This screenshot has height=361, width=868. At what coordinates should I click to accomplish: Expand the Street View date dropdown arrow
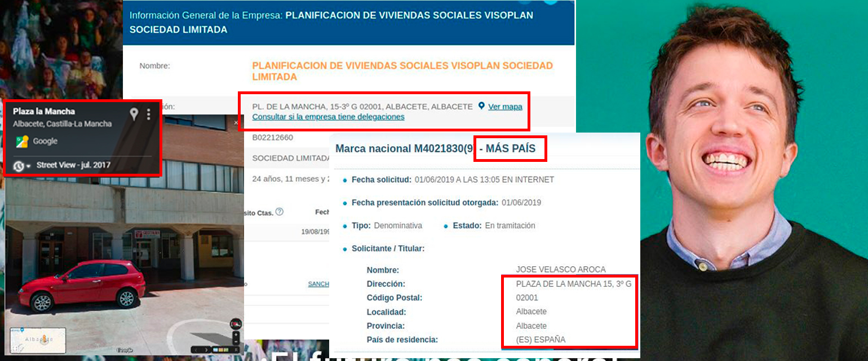click(28, 166)
